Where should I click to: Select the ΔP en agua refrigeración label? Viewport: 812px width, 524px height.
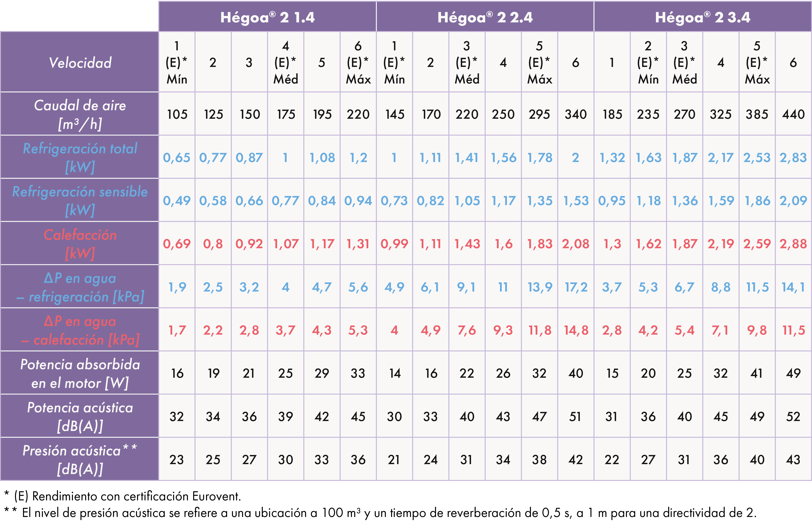coord(80,287)
